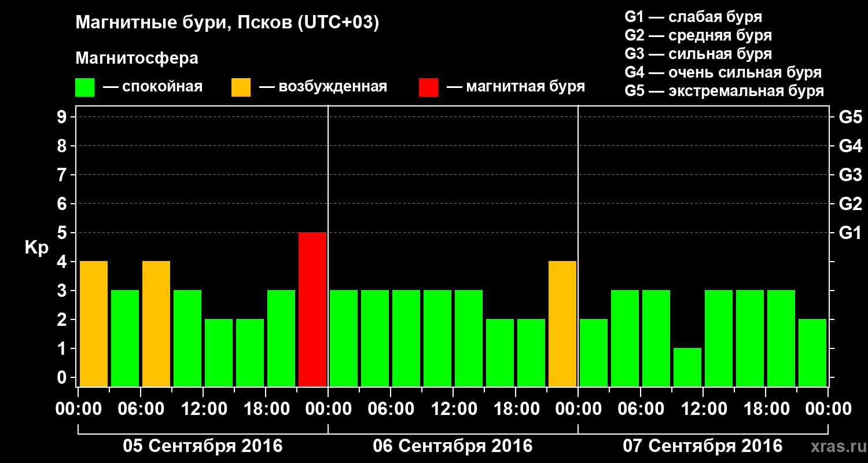The height and width of the screenshot is (463, 868).
Task: Click '18:00' time label under 06 Сентября
Action: [516, 409]
